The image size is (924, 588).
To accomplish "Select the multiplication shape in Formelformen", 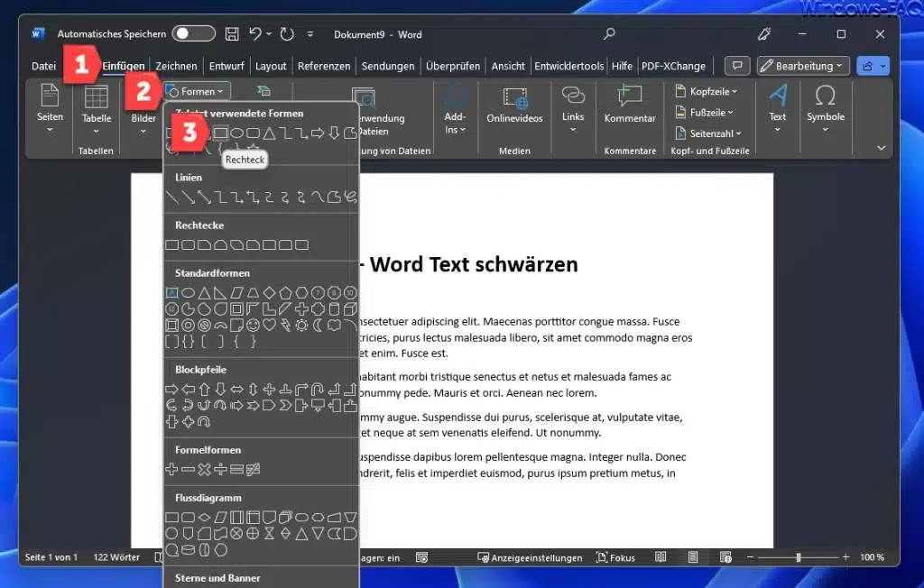I will 205,470.
